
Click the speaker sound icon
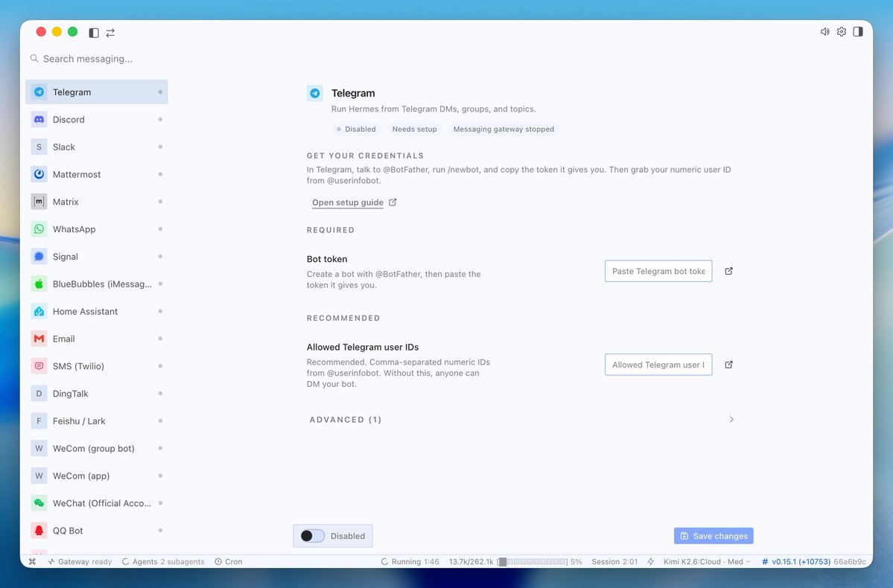(x=824, y=32)
